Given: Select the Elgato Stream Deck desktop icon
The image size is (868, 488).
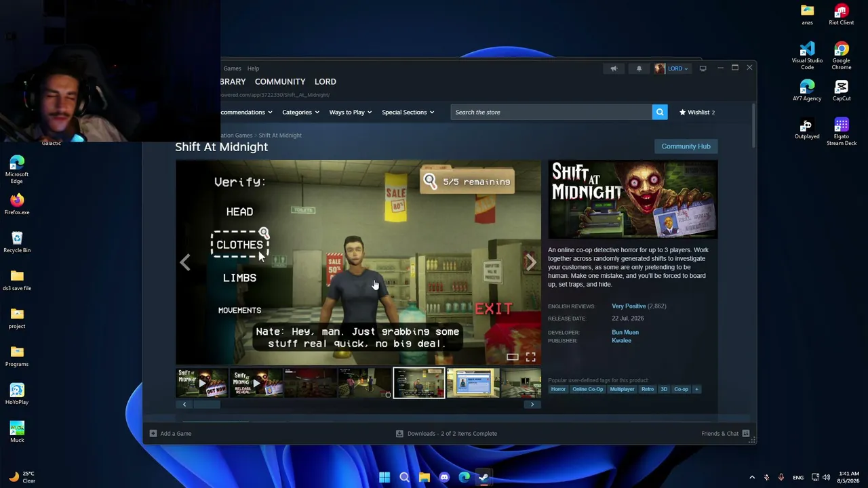Looking at the screenshot, I should tap(842, 132).
